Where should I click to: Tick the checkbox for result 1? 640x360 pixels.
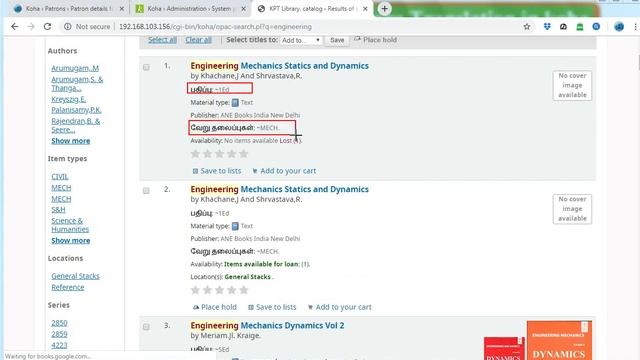pos(146,67)
